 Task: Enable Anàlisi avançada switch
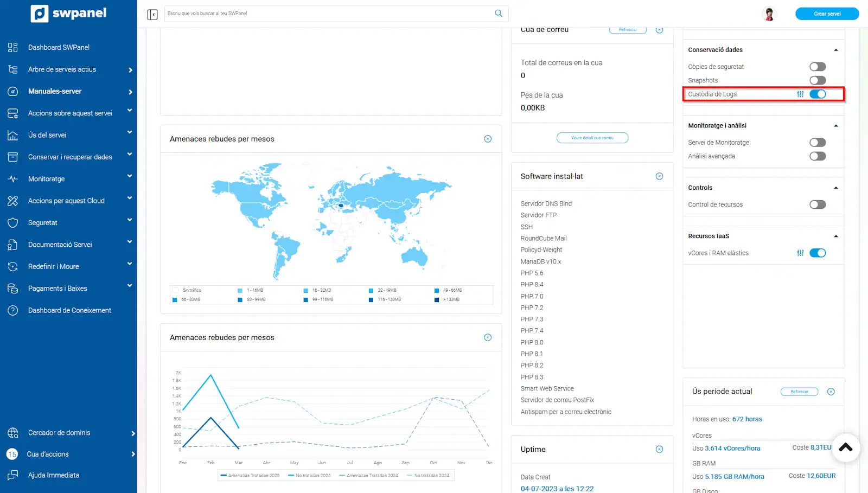click(x=818, y=156)
